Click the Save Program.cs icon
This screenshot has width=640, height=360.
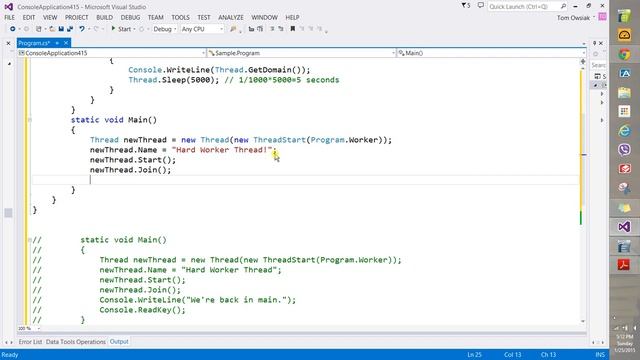pos(61,29)
